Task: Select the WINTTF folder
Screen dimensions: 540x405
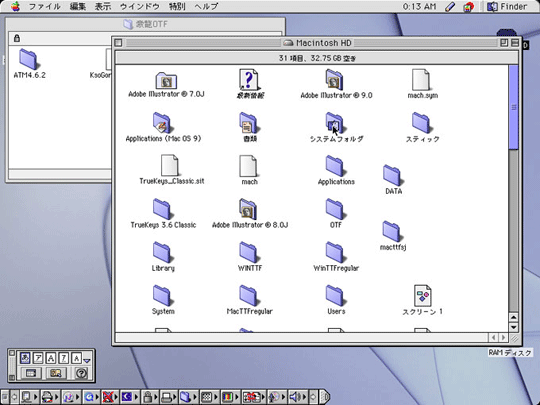Action: click(x=249, y=252)
